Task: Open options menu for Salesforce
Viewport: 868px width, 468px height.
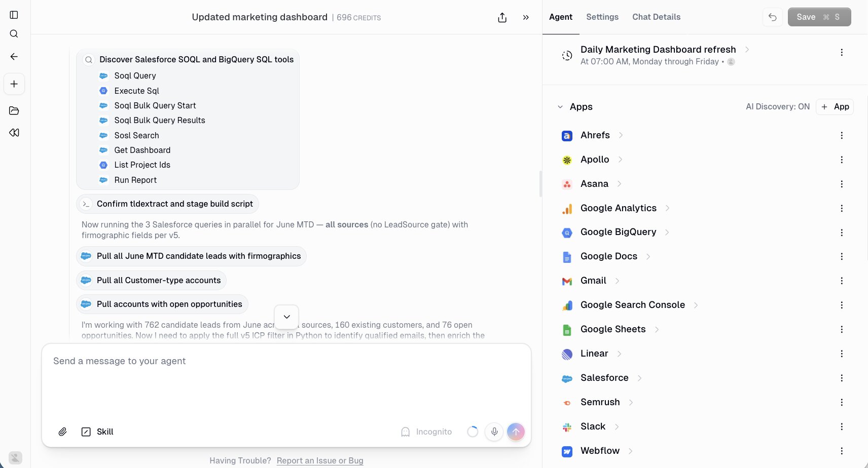Action: tap(842, 378)
